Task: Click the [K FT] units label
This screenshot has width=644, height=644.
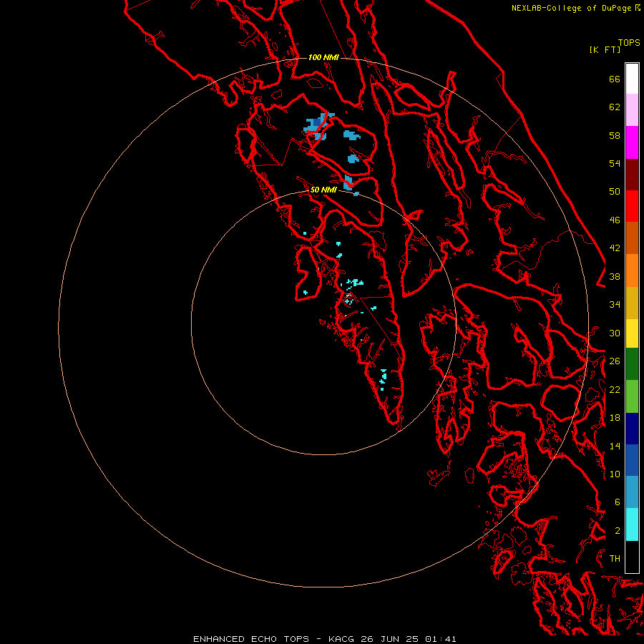Action: pos(605,49)
